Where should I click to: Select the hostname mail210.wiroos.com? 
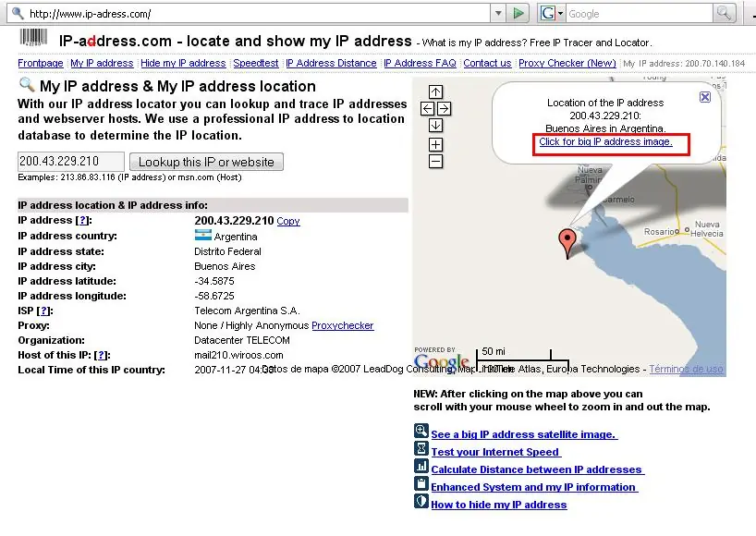[x=238, y=355]
